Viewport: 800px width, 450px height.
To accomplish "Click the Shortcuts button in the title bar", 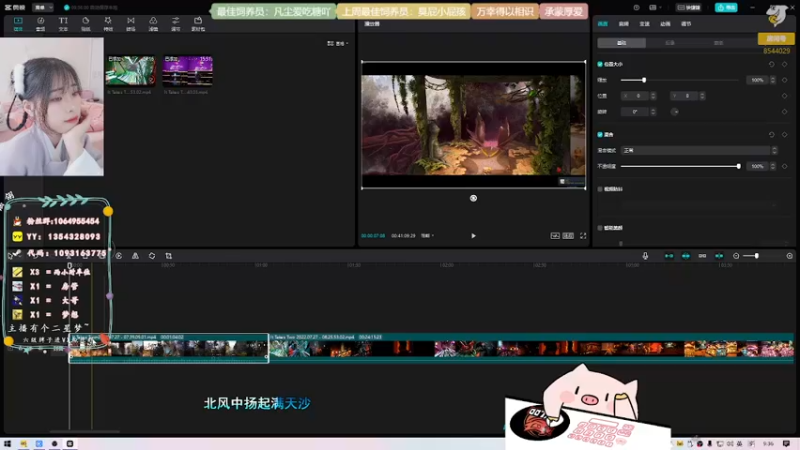I will 689,8.
